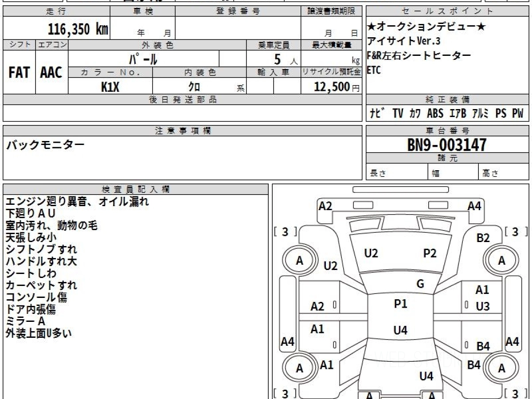
Task: Select the AAC air conditioner value
Action: coord(51,73)
